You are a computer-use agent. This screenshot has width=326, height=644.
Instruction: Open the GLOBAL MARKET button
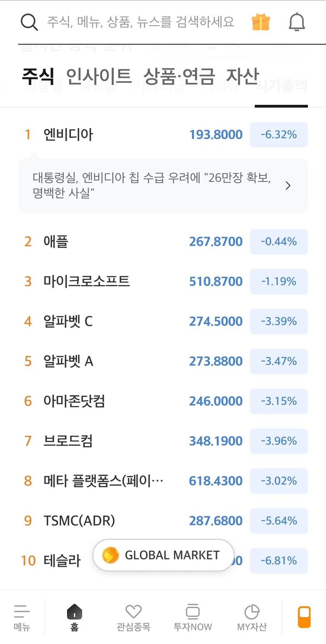pos(162,555)
